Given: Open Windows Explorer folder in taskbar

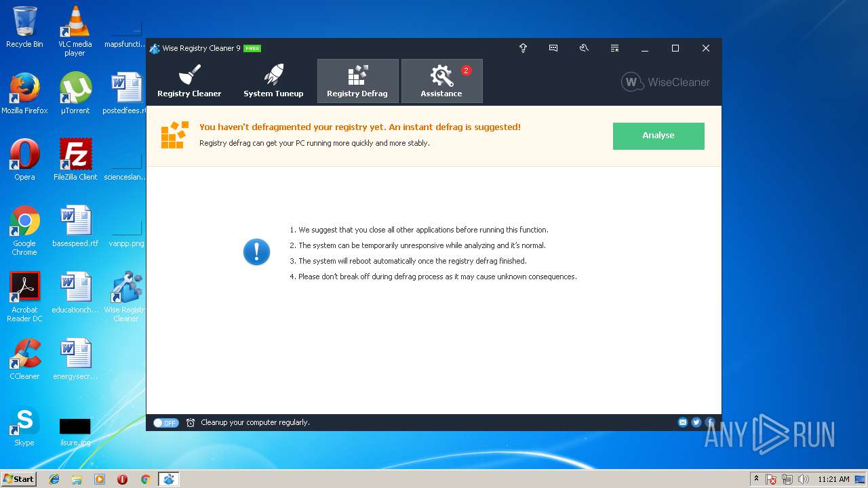Looking at the screenshot, I should (x=77, y=479).
